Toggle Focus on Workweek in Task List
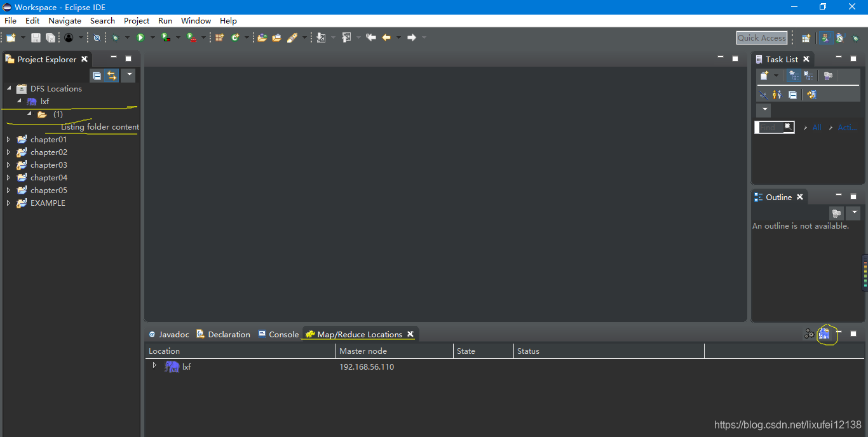The image size is (868, 437). [828, 76]
